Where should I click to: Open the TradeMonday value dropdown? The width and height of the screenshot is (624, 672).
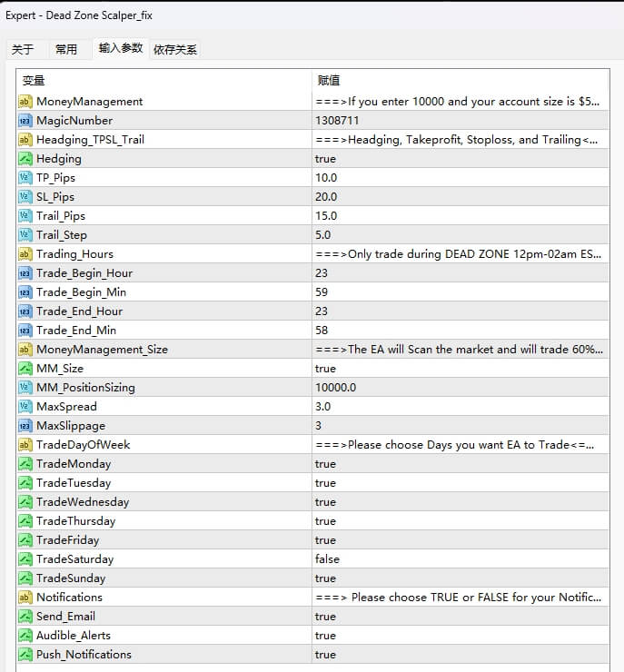[x=325, y=464]
